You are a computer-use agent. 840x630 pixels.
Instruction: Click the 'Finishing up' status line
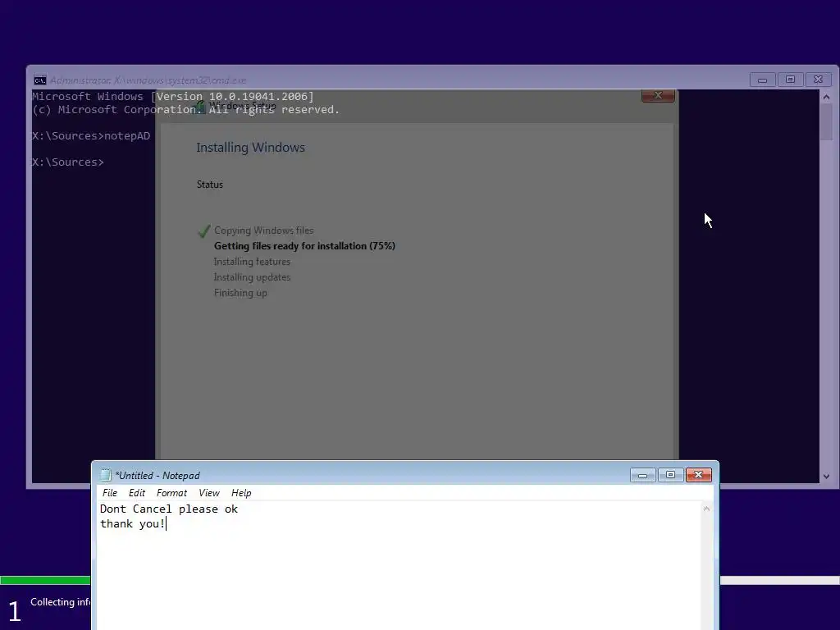coord(240,293)
